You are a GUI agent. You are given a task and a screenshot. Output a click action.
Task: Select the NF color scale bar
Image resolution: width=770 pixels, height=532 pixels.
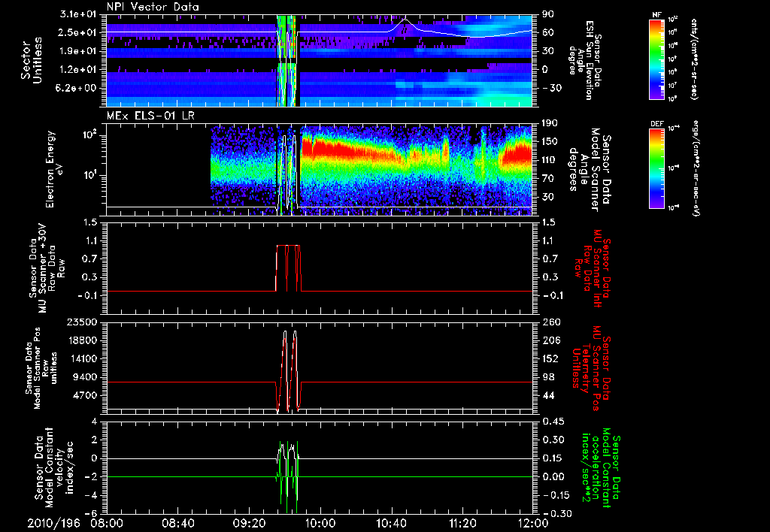[657, 59]
